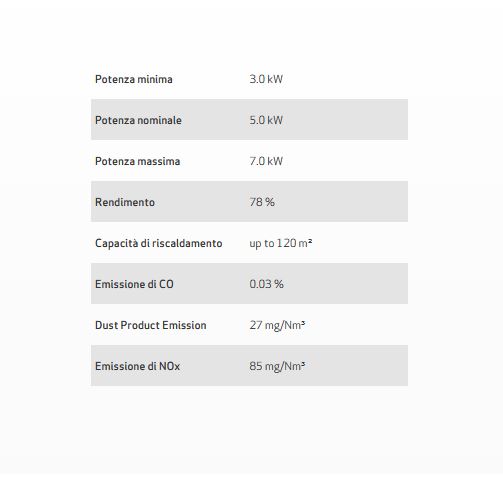The width and height of the screenshot is (503, 482).
Task: Click empty space in the Emissione di NOx row
Action: 357,366
